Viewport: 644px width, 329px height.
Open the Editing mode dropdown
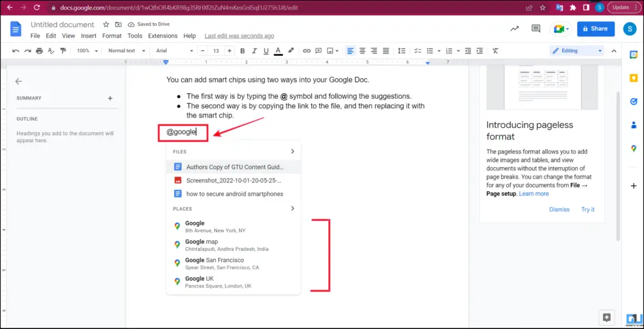coord(577,51)
